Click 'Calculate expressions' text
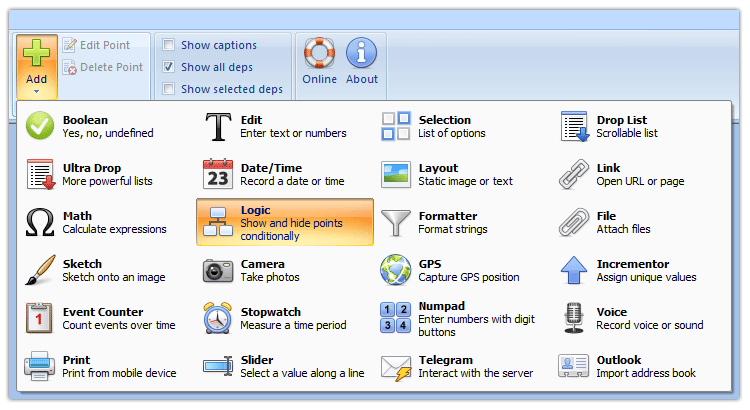 coord(114,229)
